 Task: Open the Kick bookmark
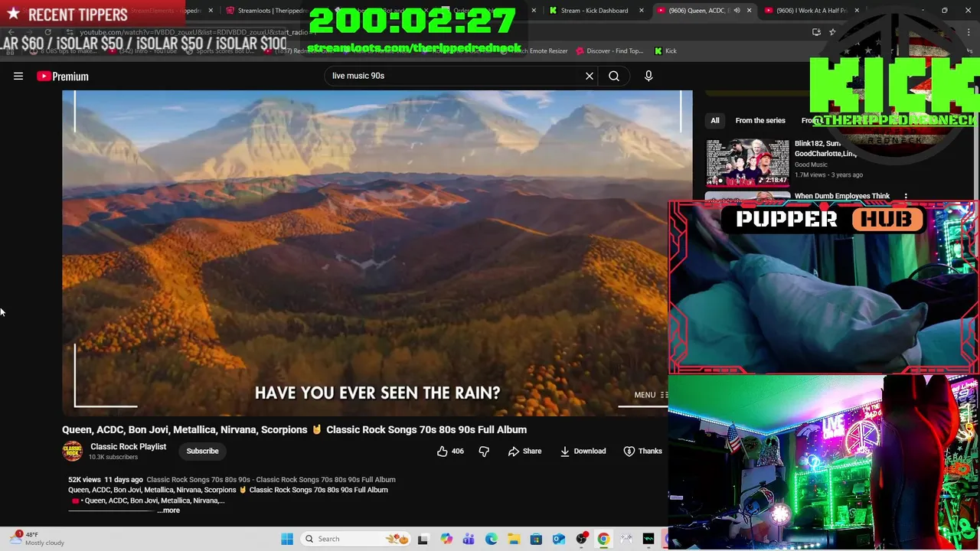point(665,51)
